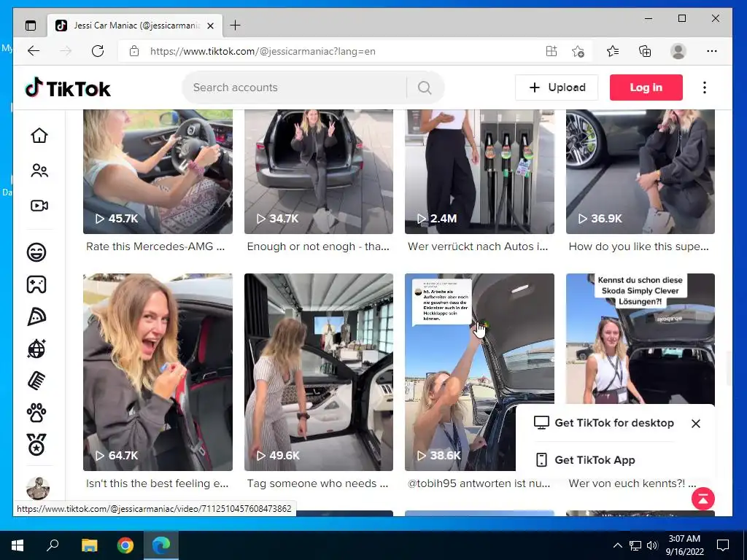Select the comedy smiley face icon

point(36,252)
